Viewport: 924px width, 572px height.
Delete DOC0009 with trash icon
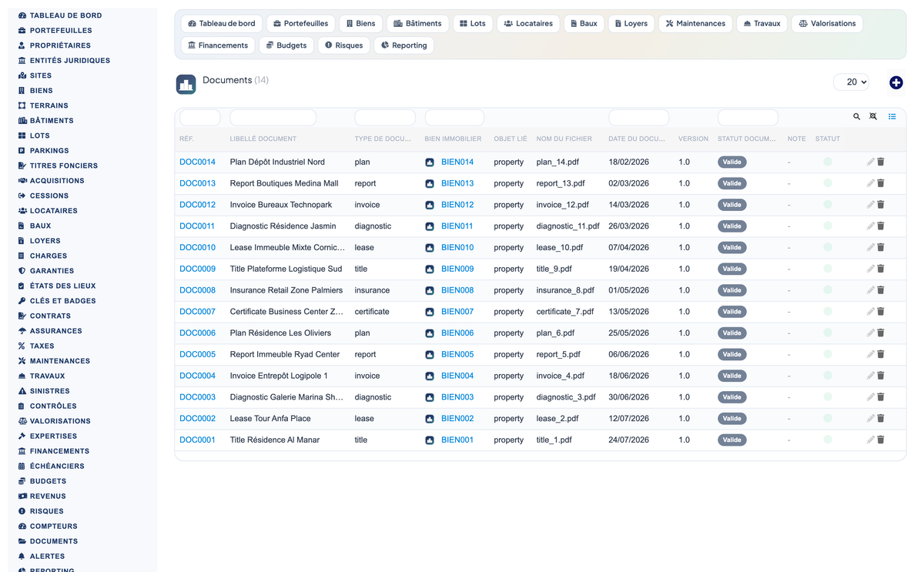pos(881,269)
